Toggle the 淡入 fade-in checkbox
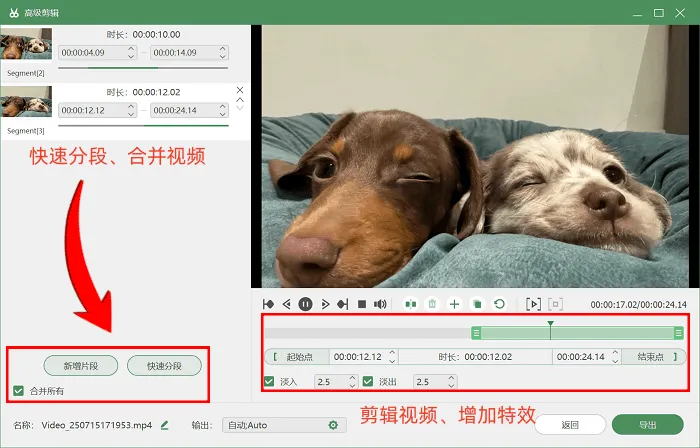 coord(269,382)
